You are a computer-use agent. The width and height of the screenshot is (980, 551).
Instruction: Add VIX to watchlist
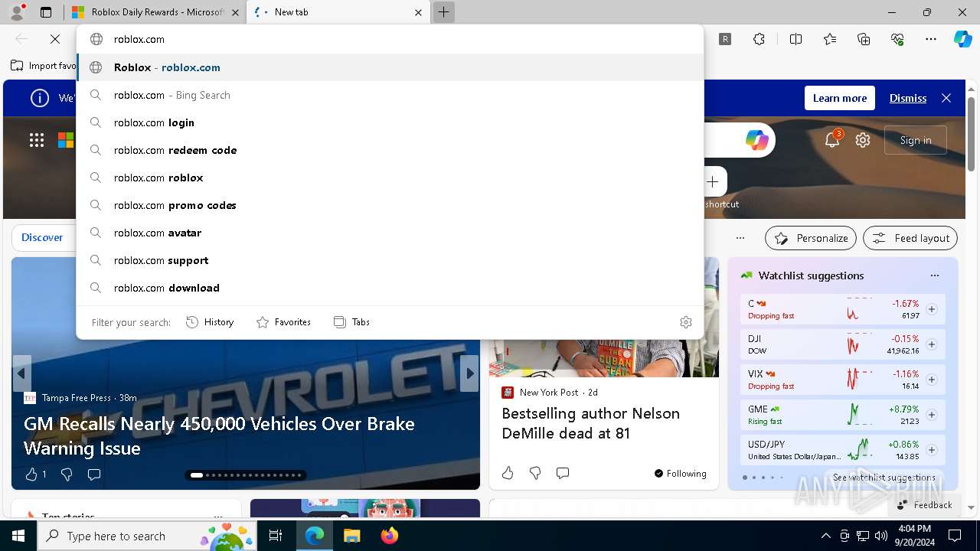[932, 380]
